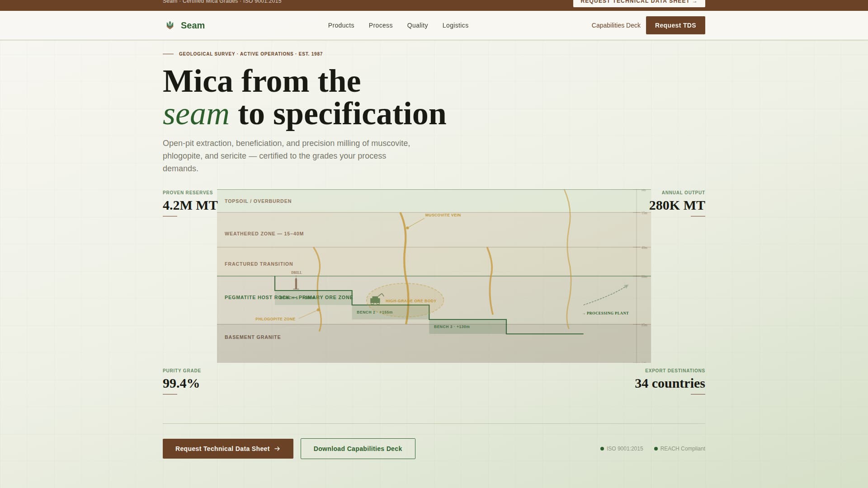Click the Bench 2 · +155m label
The image size is (868, 488).
click(374, 312)
